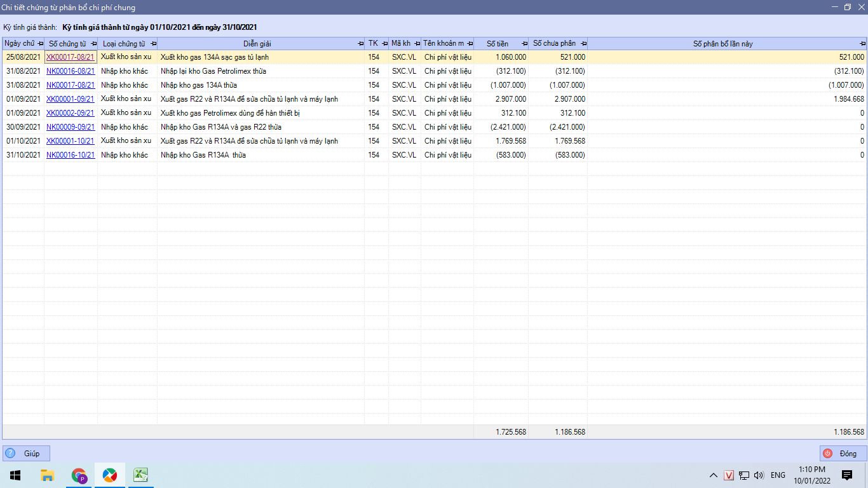Click date cell 30/09/2021

tap(24, 127)
